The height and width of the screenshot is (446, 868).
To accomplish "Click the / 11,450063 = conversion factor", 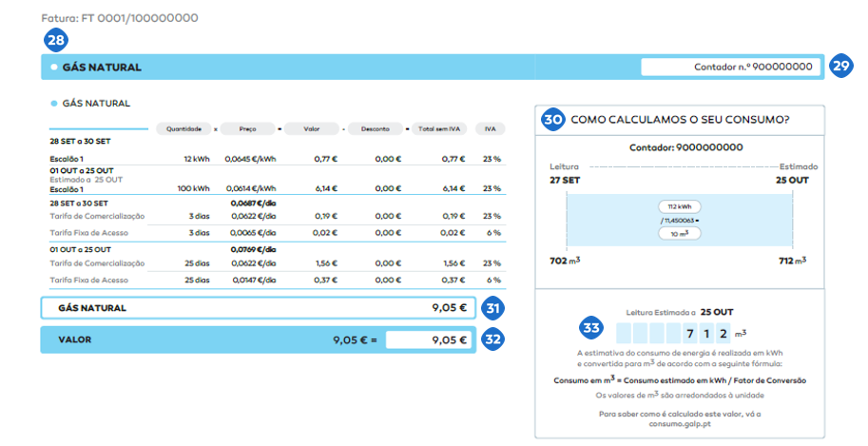I will tap(680, 221).
